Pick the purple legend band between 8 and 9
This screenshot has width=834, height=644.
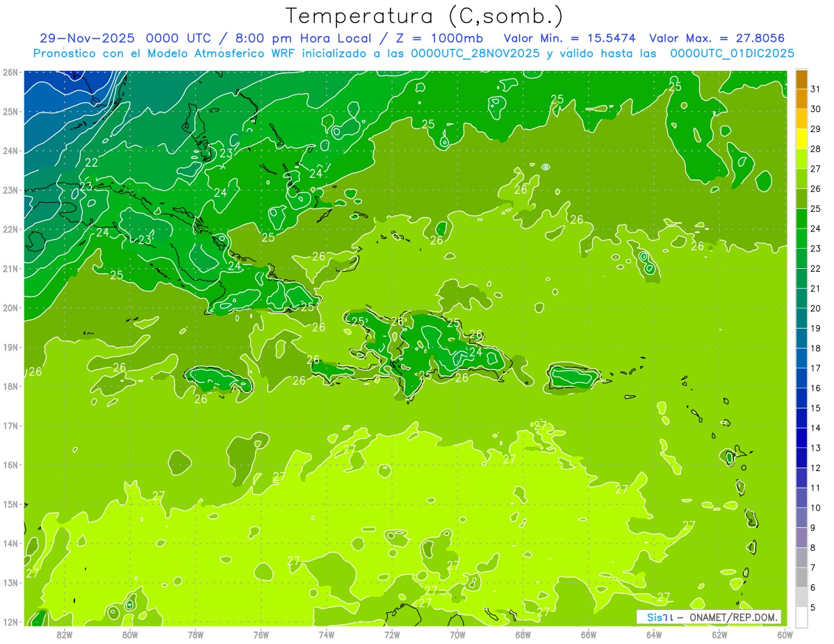coord(801,538)
